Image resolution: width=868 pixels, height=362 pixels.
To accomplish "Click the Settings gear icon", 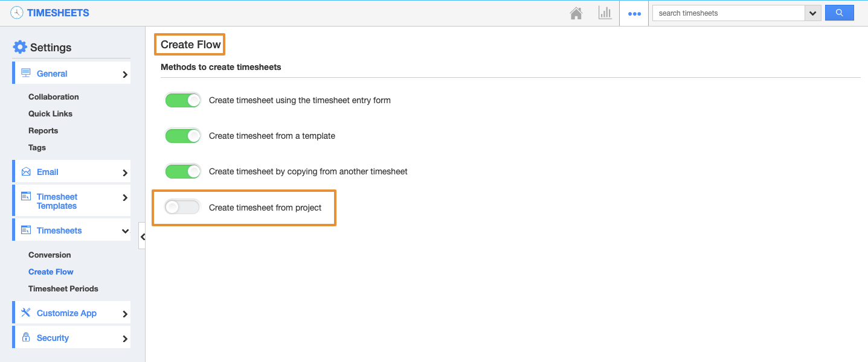I will 20,47.
